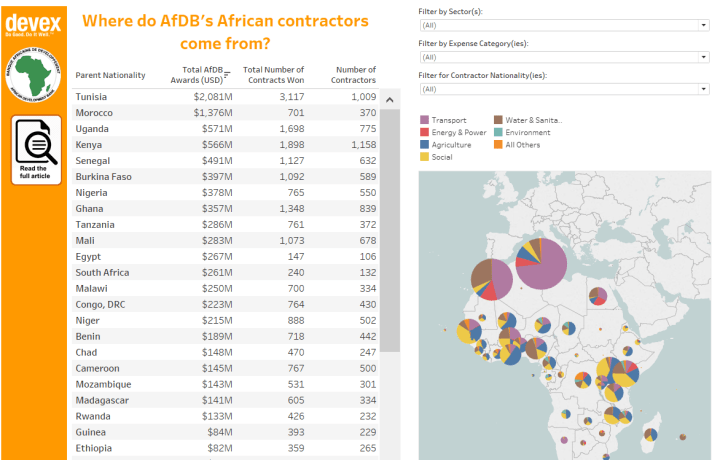Select the Tanzania row label
720x460 pixels.
(x=95, y=225)
